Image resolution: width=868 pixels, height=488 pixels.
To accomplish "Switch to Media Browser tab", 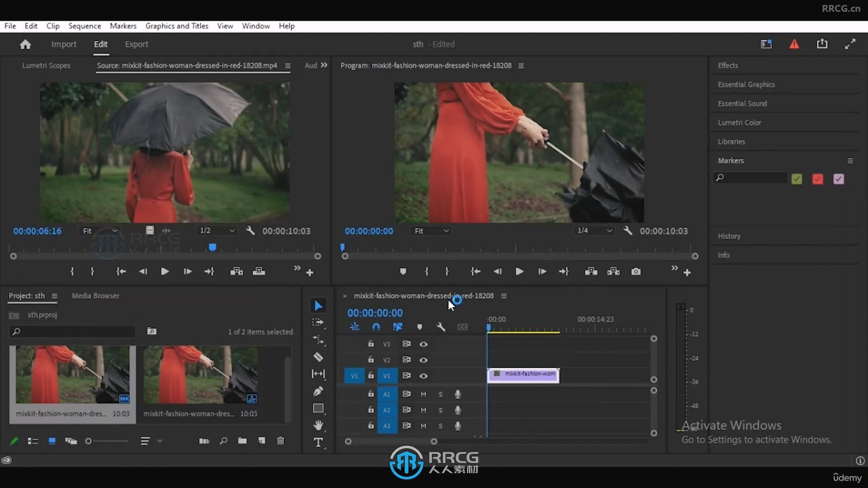I will pyautogui.click(x=95, y=296).
